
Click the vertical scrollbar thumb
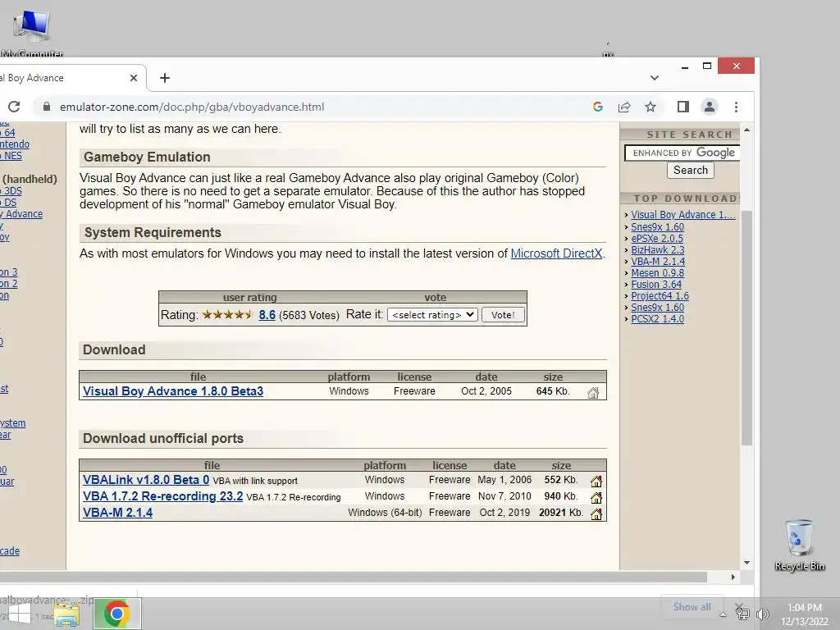[x=746, y=326]
